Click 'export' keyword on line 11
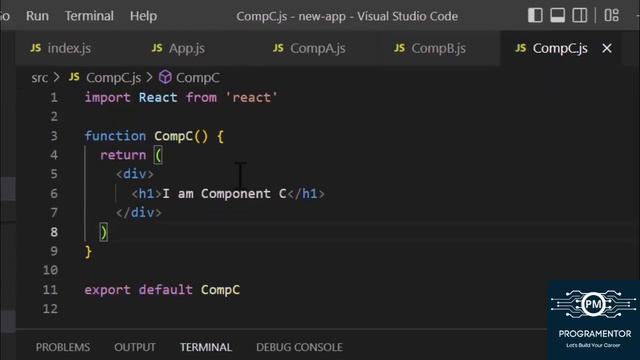This screenshot has width=640, height=360. click(107, 290)
